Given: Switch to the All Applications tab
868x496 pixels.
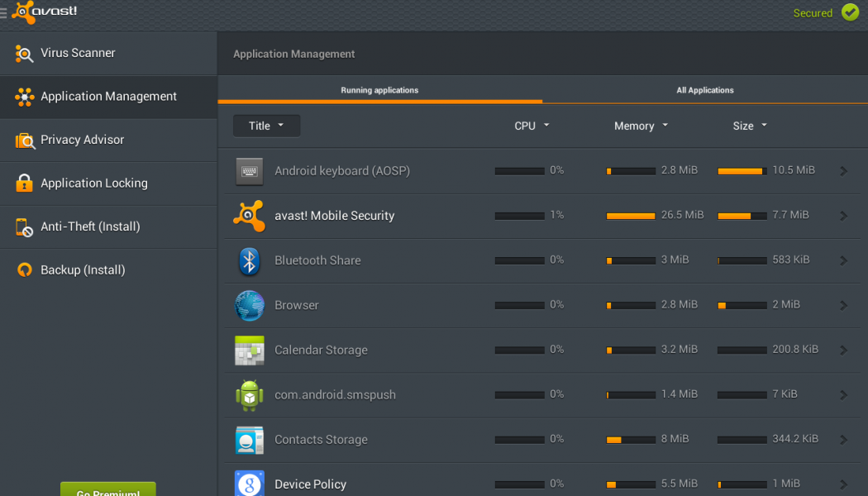Looking at the screenshot, I should (704, 90).
